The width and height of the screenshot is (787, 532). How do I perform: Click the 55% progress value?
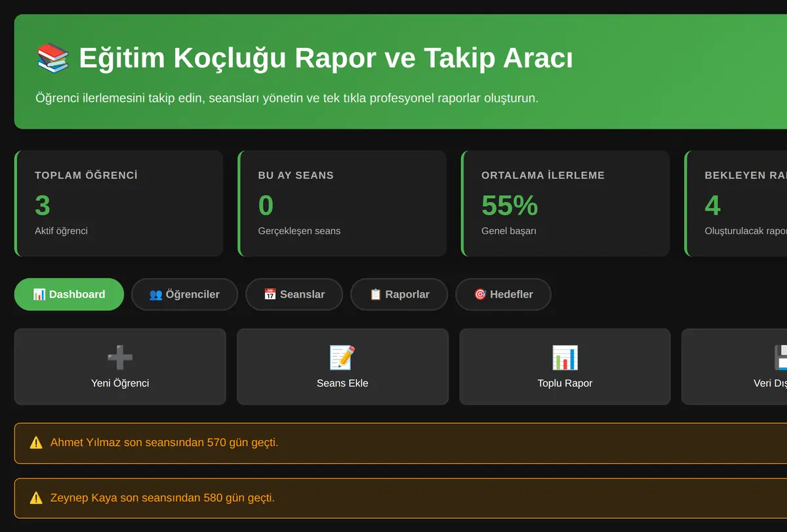click(x=510, y=205)
